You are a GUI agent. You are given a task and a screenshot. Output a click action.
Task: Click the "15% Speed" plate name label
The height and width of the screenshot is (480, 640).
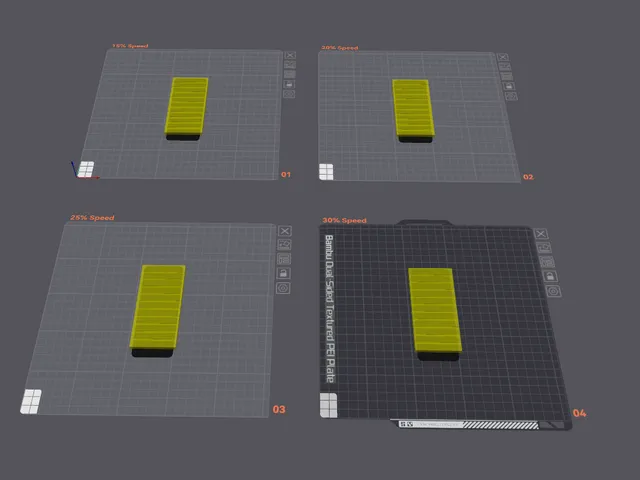click(130, 46)
